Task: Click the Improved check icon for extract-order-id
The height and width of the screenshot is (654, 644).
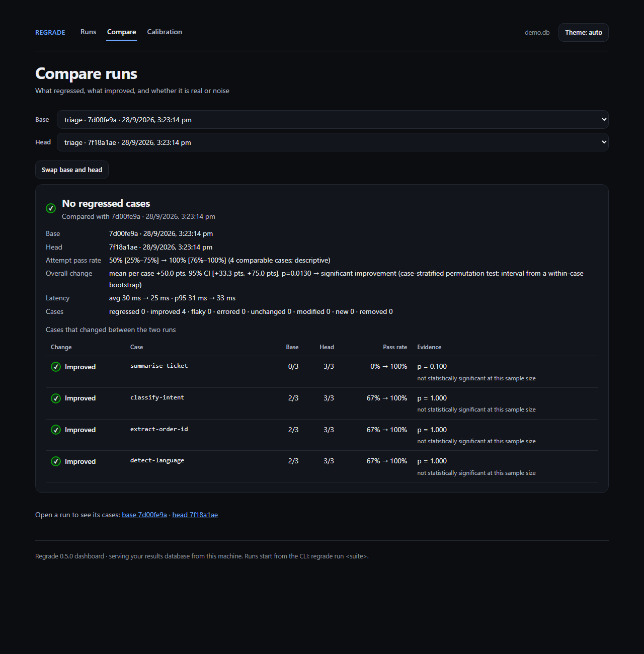Action: (56, 430)
